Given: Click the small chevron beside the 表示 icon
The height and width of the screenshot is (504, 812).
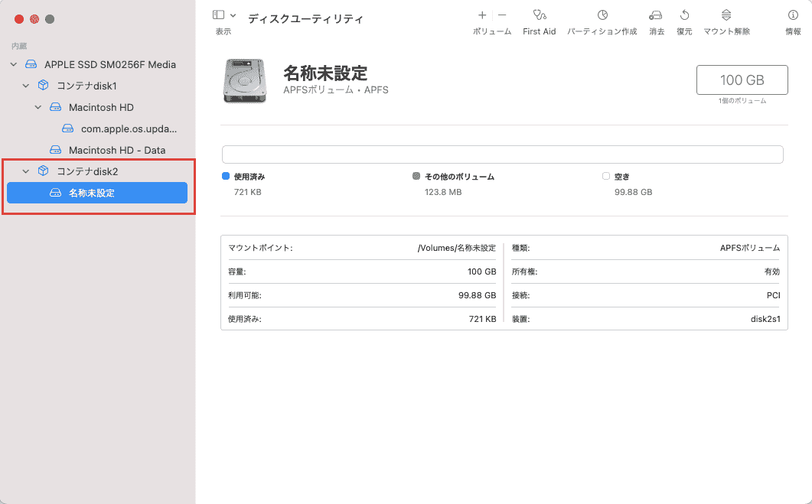Looking at the screenshot, I should tap(233, 15).
